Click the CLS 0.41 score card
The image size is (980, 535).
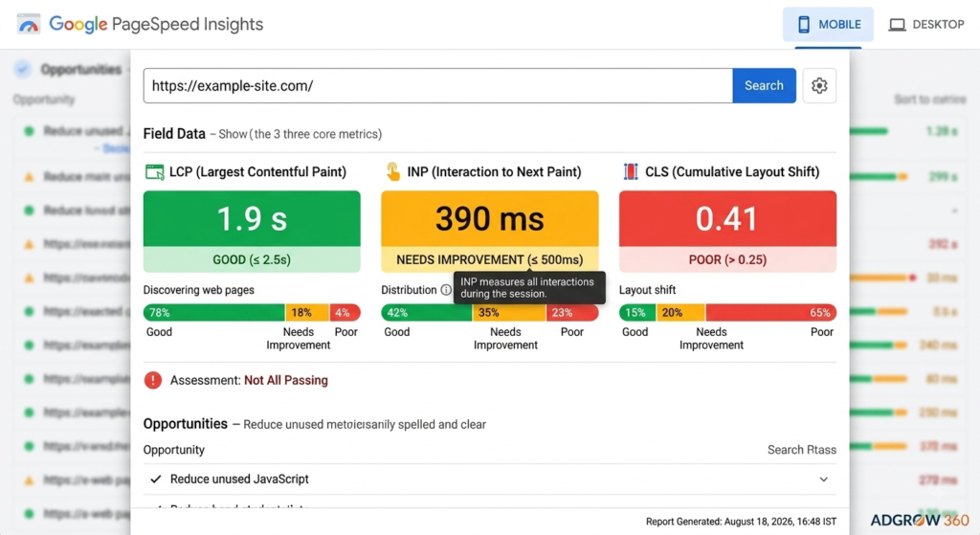coord(727,232)
